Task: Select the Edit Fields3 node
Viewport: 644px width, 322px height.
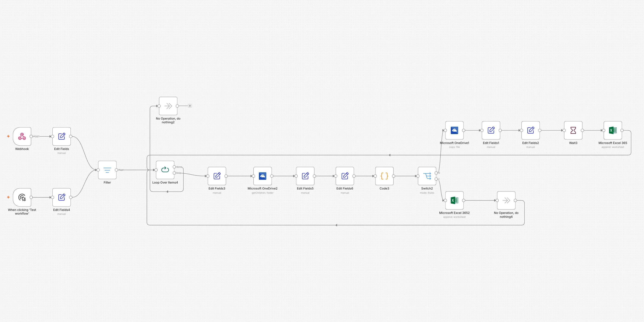Action: click(x=217, y=176)
